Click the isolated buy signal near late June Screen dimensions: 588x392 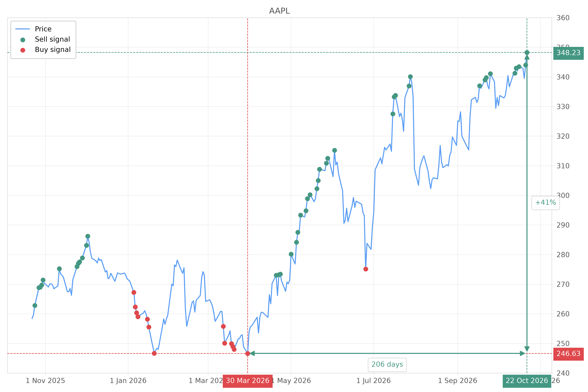coord(366,269)
